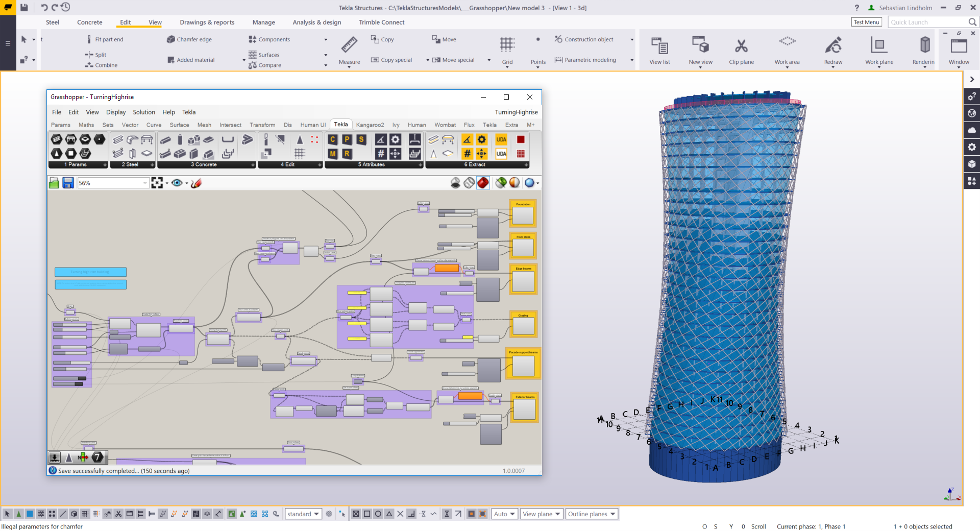Toggle the preview selected only icon

point(501,183)
